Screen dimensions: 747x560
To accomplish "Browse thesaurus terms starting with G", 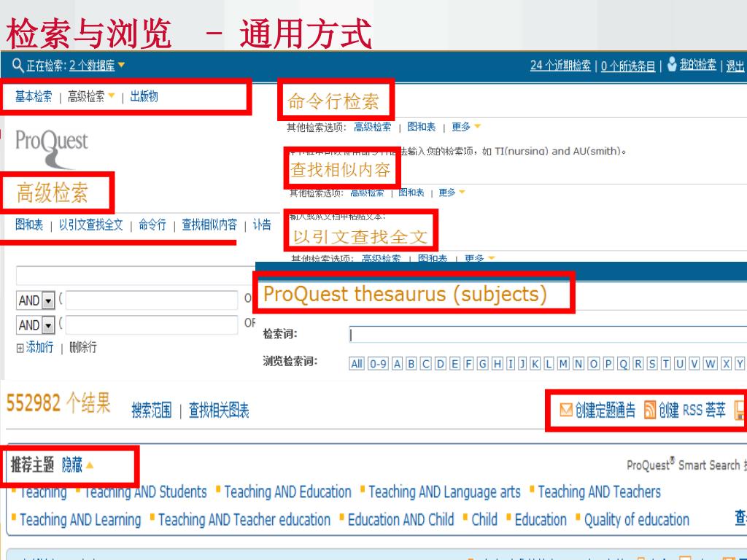I will tap(483, 364).
